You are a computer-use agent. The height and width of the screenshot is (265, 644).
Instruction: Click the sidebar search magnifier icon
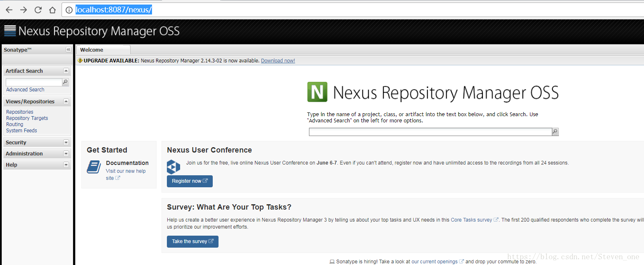click(x=65, y=82)
